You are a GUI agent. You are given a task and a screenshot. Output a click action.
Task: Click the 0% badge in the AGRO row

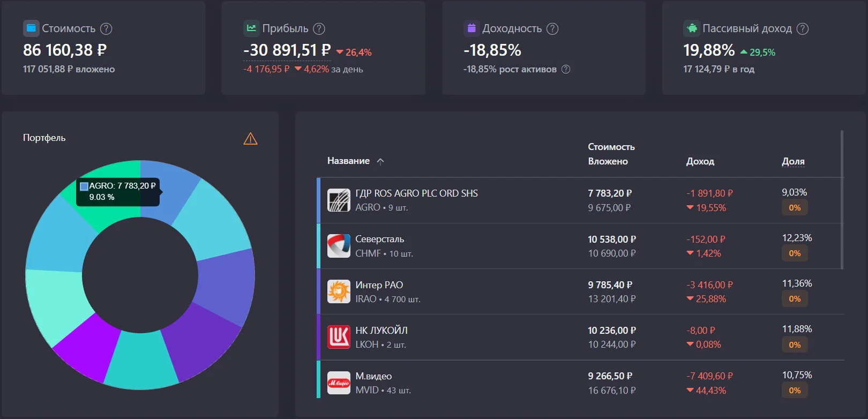795,208
